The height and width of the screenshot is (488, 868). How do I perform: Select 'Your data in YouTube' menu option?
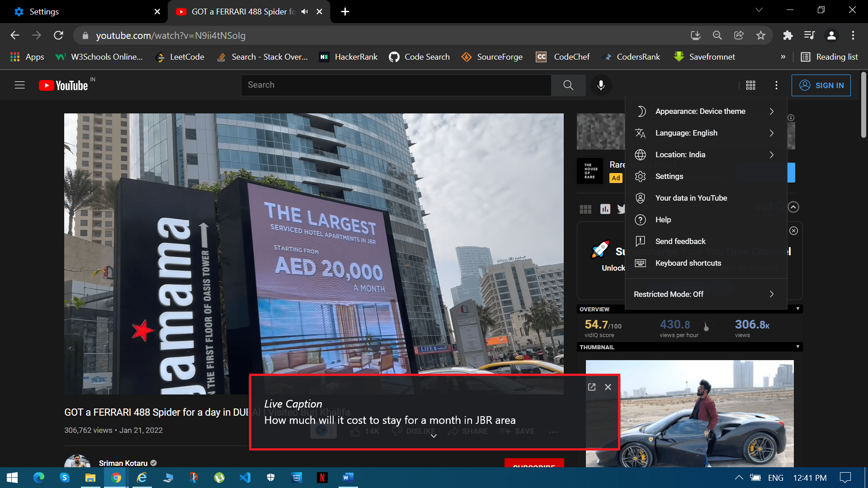point(691,198)
